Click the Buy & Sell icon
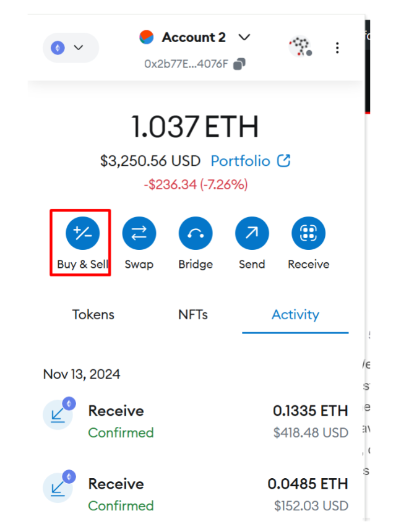Viewport: 396px width, 532px height. [83, 234]
